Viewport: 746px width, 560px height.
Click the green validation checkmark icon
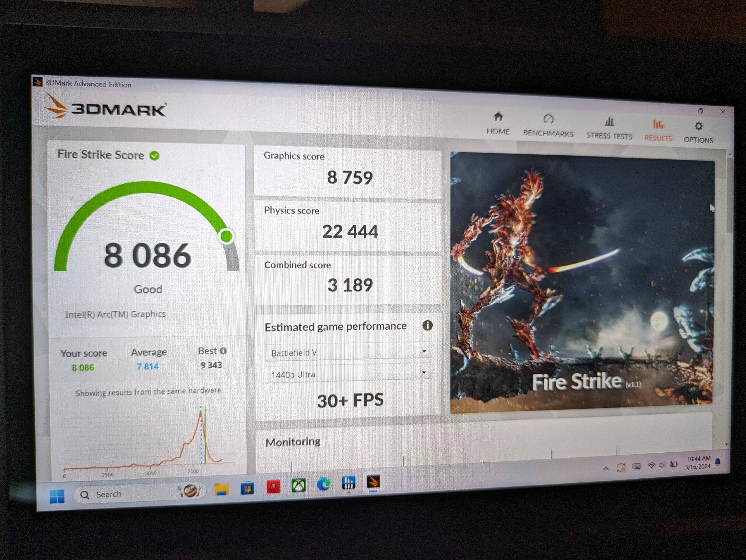[155, 156]
